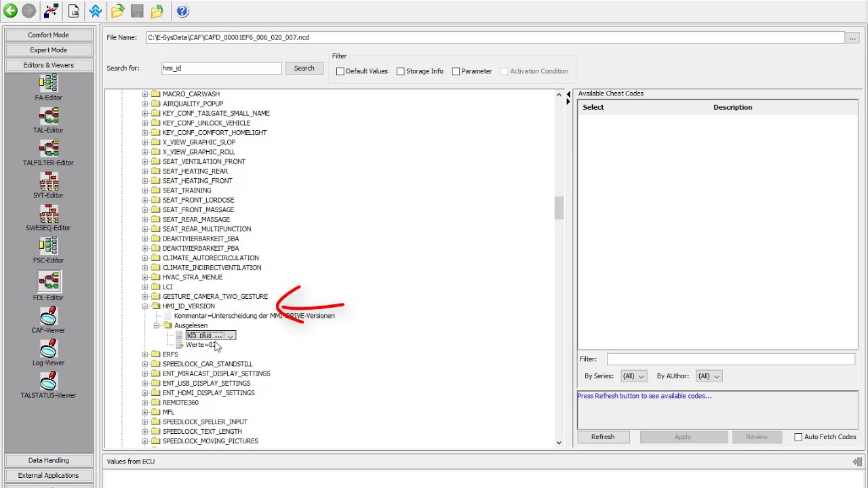Open the TALSTATUS-Viewer
The image size is (868, 488).
tap(49, 385)
